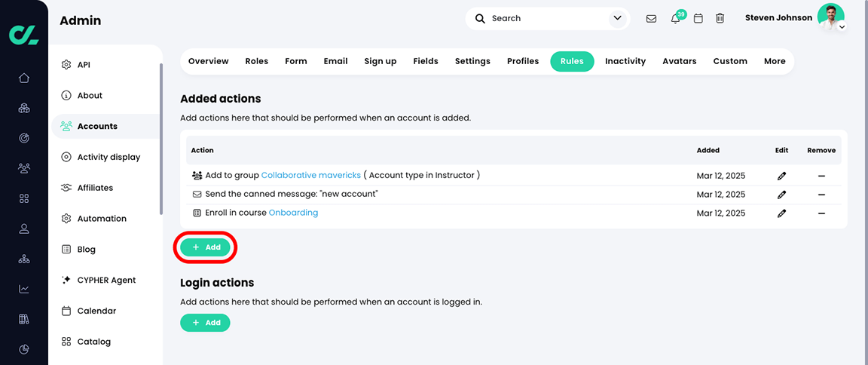This screenshot has height=365, width=868.
Task: Open Affiliates in the admin sidebar
Action: (x=105, y=188)
